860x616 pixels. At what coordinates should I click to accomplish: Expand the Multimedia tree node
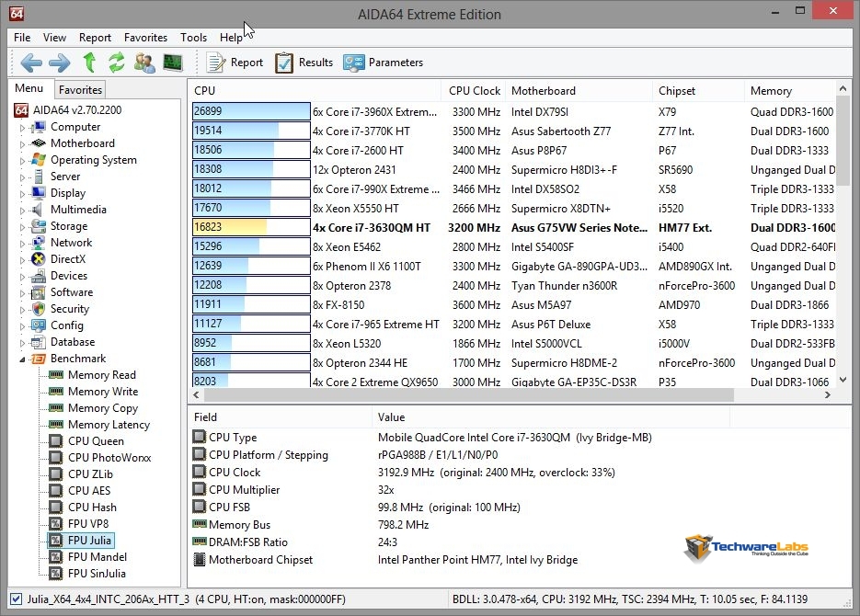pos(22,210)
